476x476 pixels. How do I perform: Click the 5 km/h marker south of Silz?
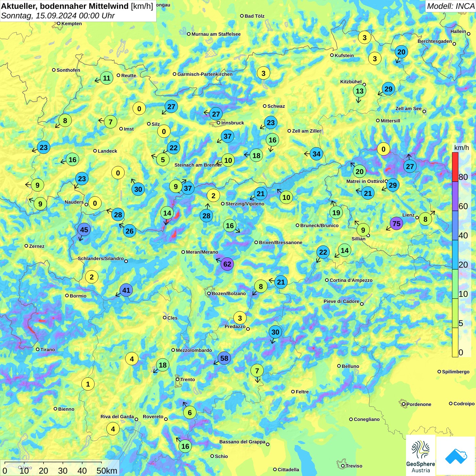(163, 159)
